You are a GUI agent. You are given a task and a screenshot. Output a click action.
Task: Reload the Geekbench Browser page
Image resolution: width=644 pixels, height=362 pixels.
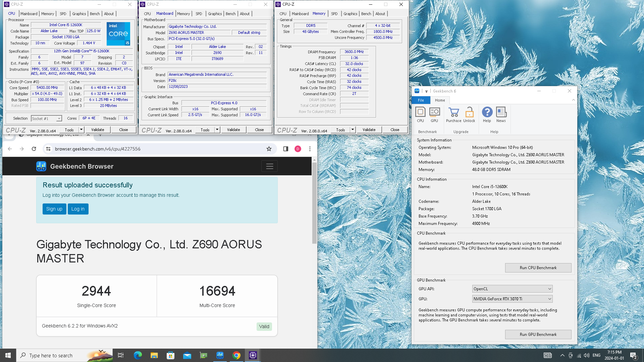coord(34,149)
